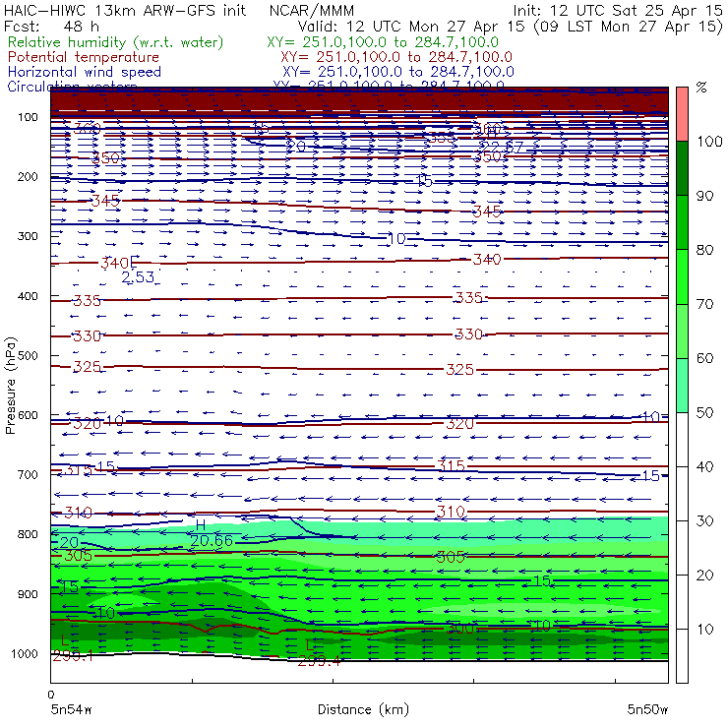Click the colorbar label '50'
Viewport: 728px width, 728px height.
tap(704, 412)
